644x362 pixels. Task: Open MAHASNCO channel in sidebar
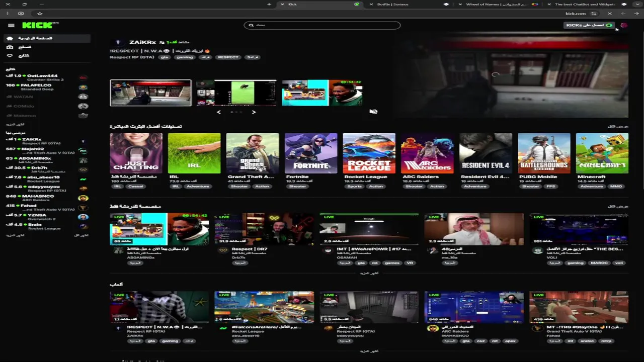point(47,198)
